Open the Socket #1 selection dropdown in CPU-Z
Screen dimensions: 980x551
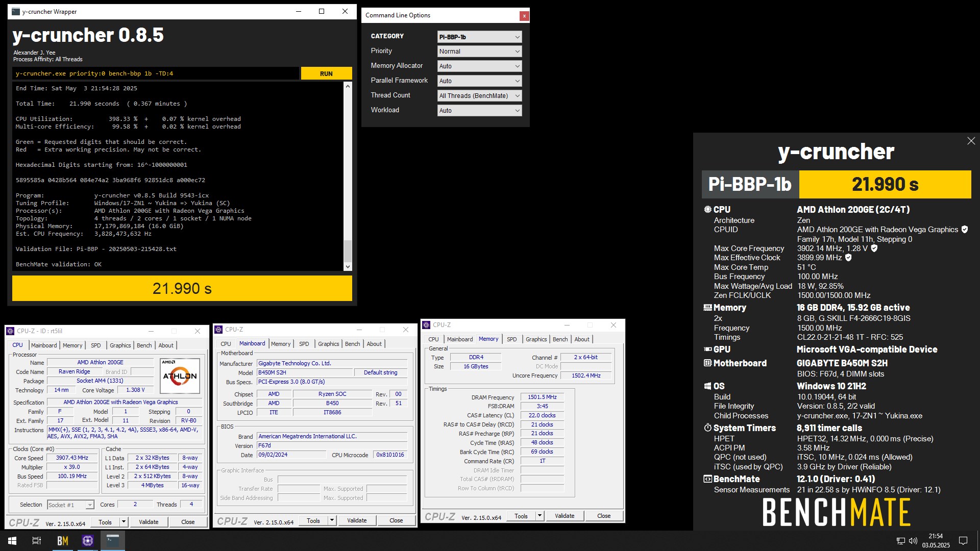pyautogui.click(x=70, y=505)
